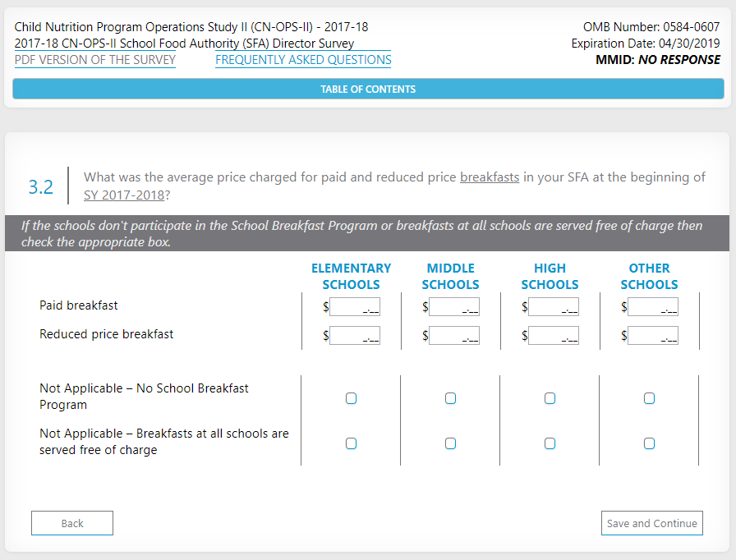The image size is (736, 560).
Task: Click the High Schools reduced price breakfast field
Action: click(x=554, y=335)
